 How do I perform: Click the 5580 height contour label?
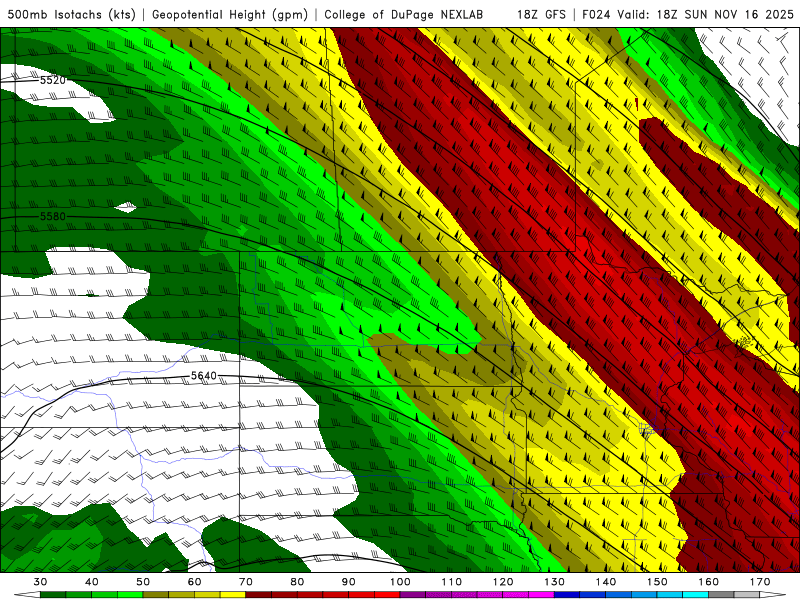pyautogui.click(x=53, y=216)
